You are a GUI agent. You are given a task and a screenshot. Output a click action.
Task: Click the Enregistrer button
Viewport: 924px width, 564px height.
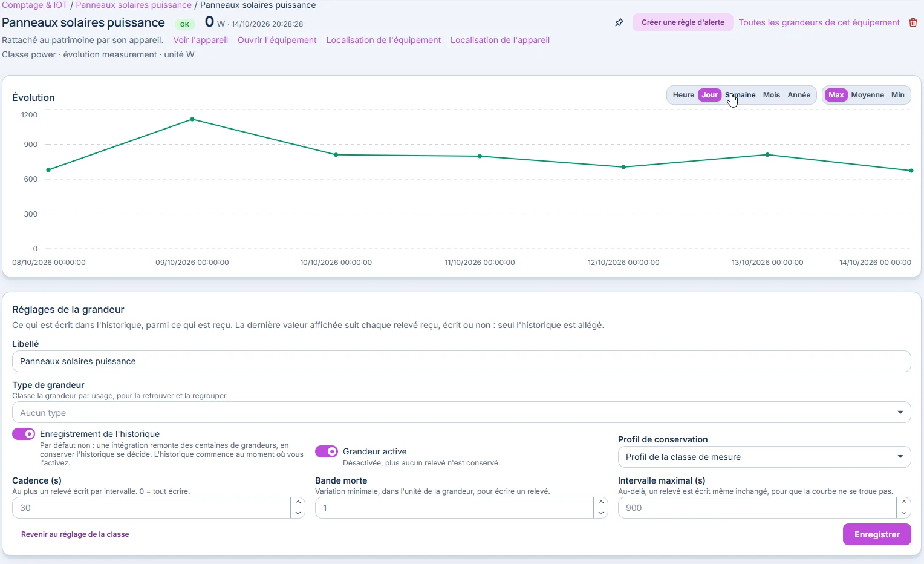(877, 534)
